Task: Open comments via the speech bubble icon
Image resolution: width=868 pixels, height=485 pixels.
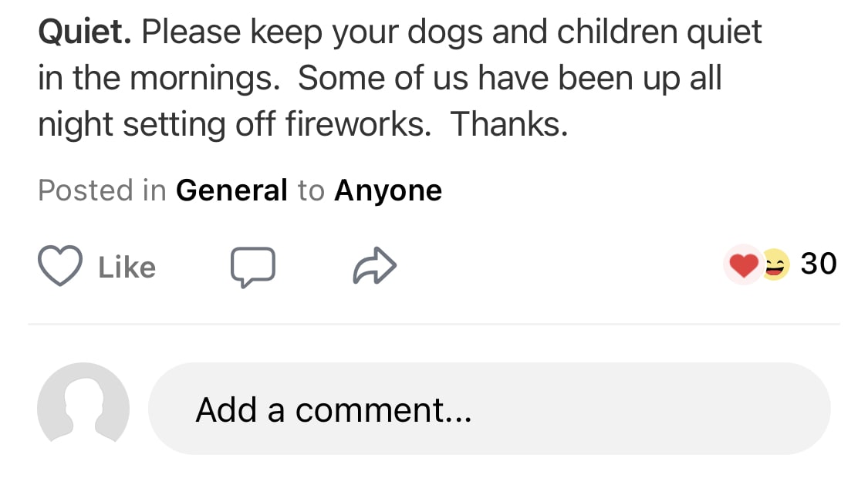Action: 252,267
